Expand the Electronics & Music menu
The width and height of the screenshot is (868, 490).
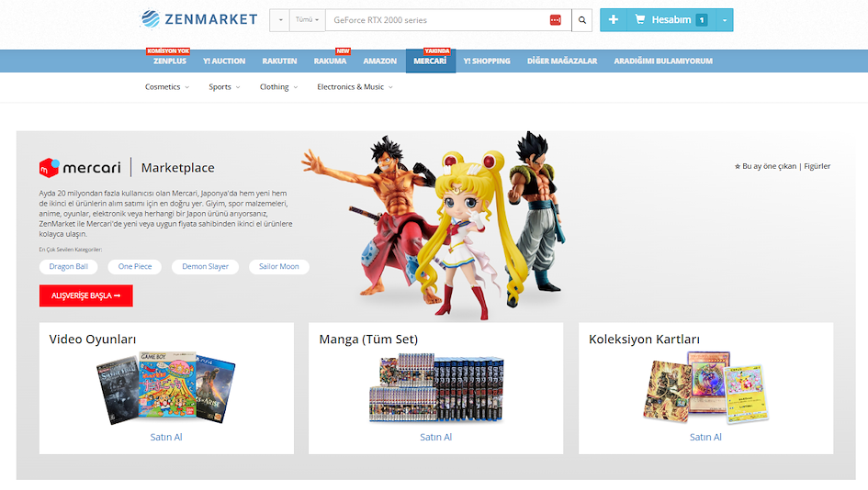(x=355, y=87)
